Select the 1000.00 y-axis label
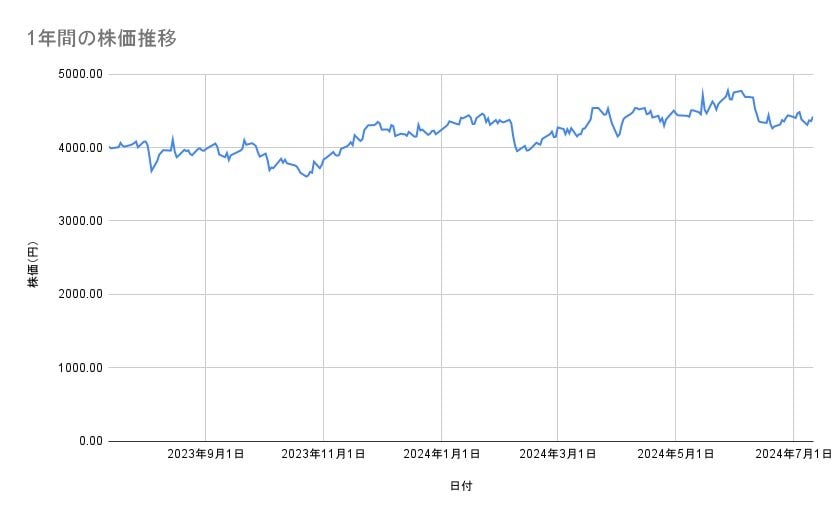This screenshot has width=839, height=519. (x=79, y=367)
